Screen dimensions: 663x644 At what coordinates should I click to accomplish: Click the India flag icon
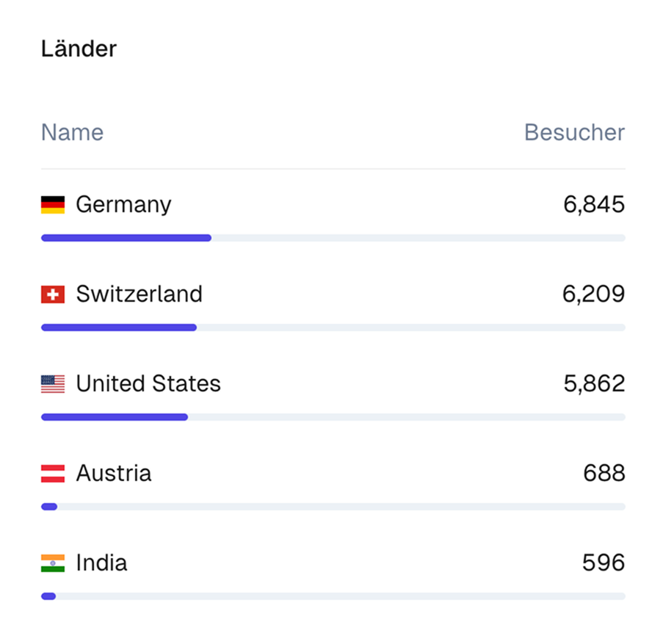pyautogui.click(x=53, y=563)
